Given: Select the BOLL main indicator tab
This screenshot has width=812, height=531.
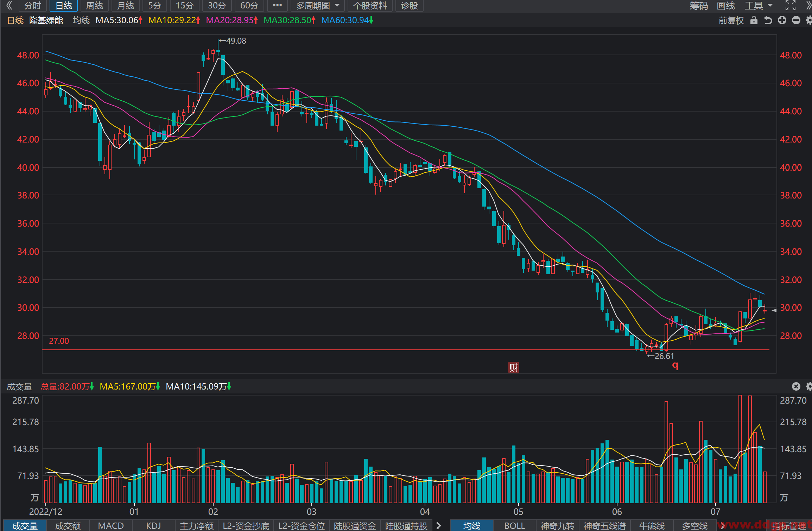Looking at the screenshot, I should (x=514, y=526).
